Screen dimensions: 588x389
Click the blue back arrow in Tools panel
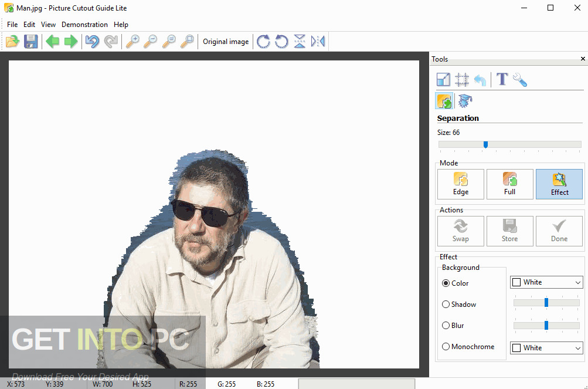tap(480, 80)
